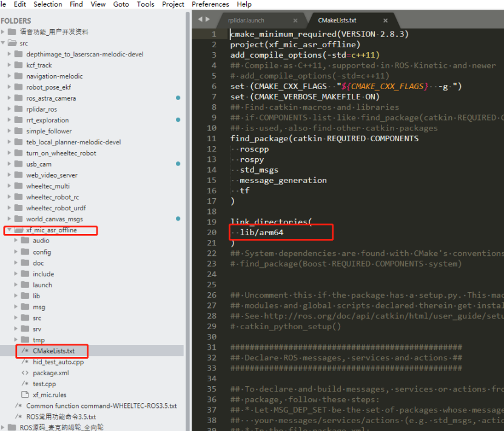Click the right tab-scroll arrow
The width and height of the screenshot is (504, 431).
click(207, 20)
